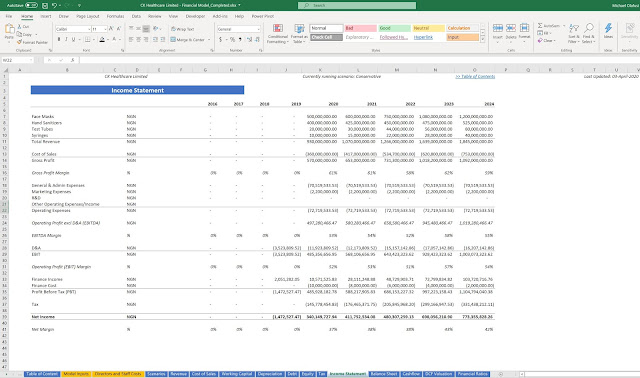Image resolution: width=640 pixels, height=378 pixels.
Task: Follow the Table of Contents link
Action: coord(475,76)
